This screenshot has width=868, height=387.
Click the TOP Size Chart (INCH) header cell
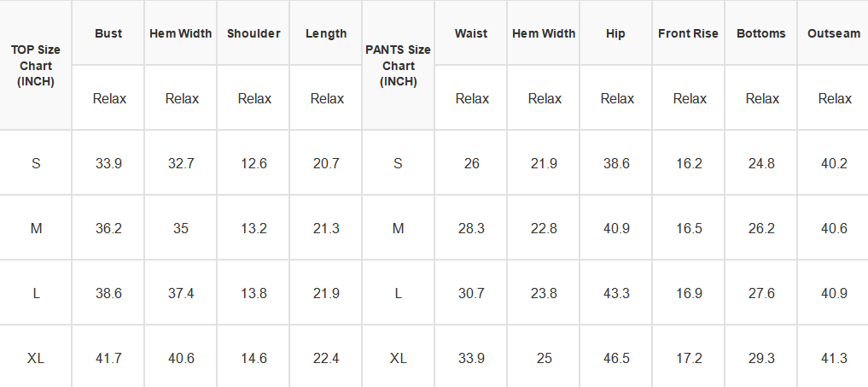coord(36,66)
